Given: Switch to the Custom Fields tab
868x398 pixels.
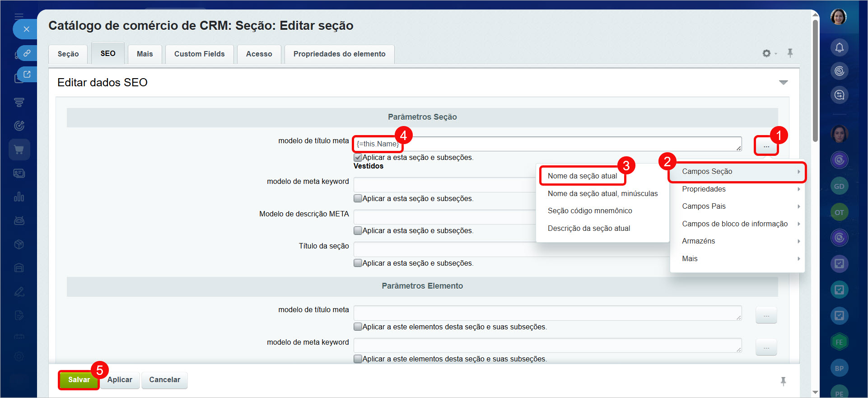Looking at the screenshot, I should [199, 54].
